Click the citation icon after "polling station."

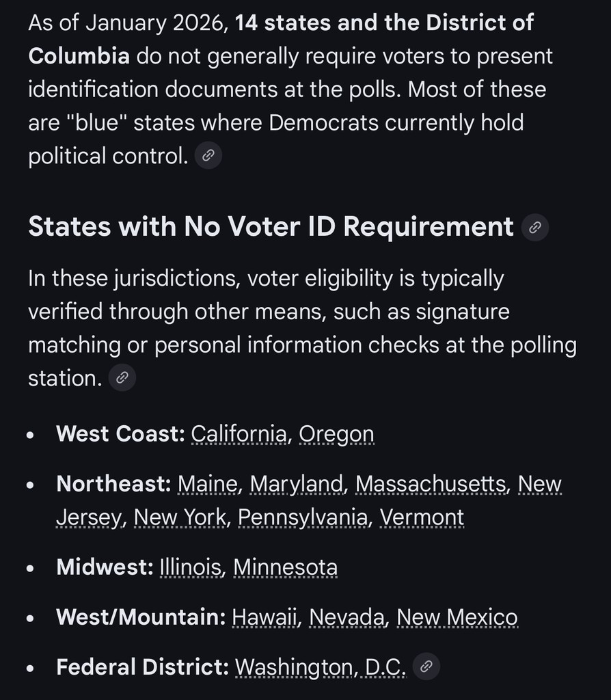coord(122,377)
